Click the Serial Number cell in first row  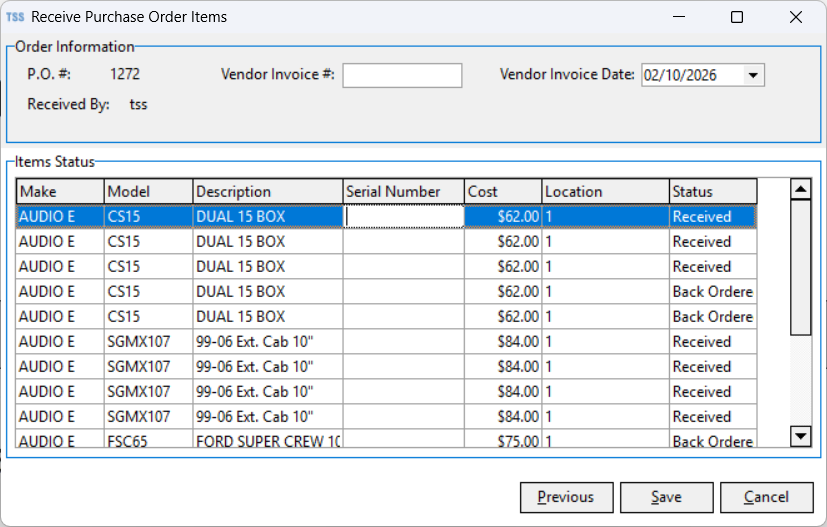point(403,217)
